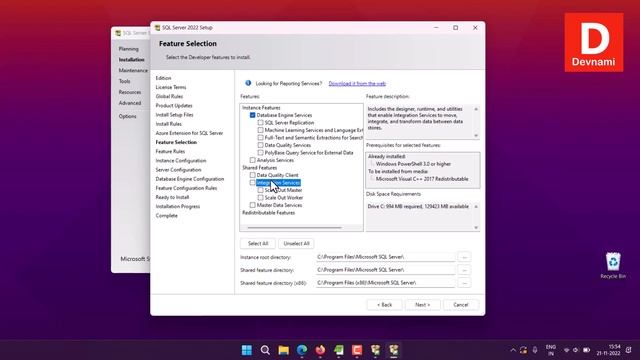640x360 pixels.
Task: Open the clock and date panel
Action: (608, 350)
